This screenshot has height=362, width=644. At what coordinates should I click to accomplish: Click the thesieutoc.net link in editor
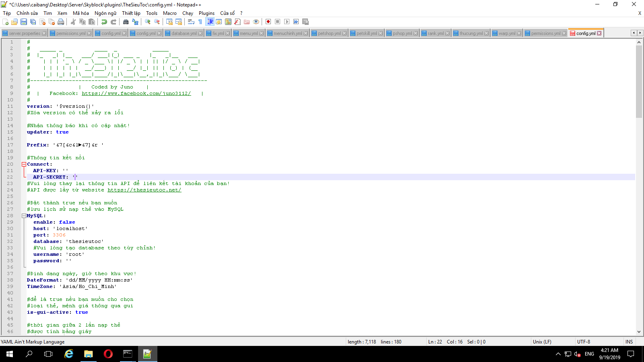click(144, 190)
